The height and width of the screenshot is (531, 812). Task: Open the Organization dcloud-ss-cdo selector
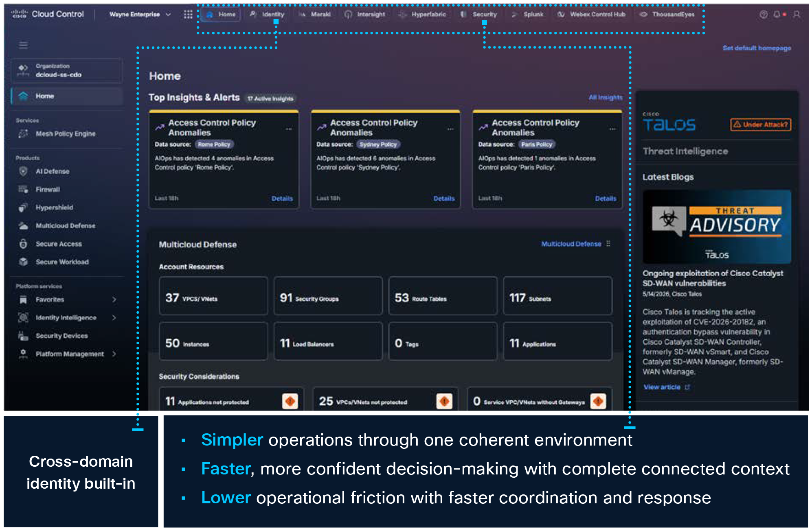(x=67, y=70)
